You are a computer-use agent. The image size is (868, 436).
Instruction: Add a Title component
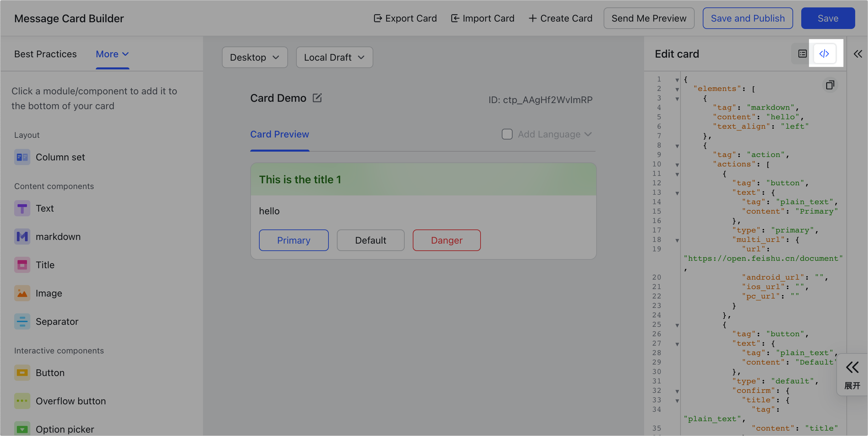(x=34, y=265)
